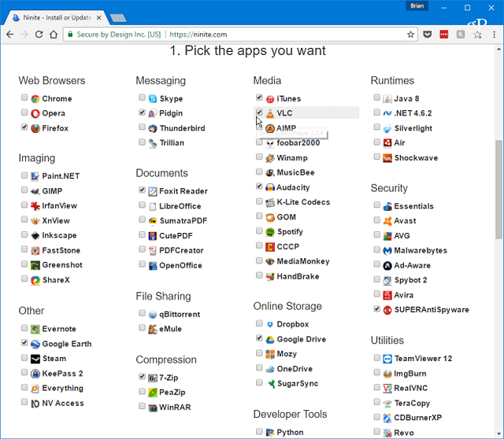Click the eMule label

(x=170, y=329)
